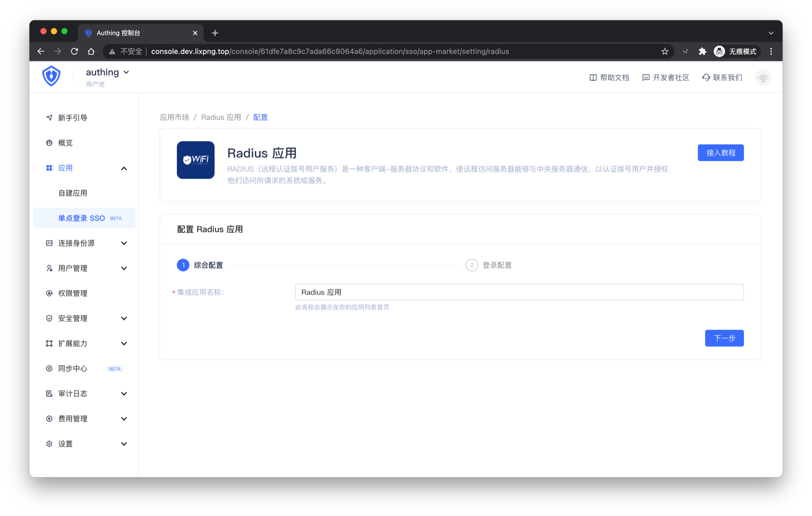Go to browser home page
812x516 pixels.
coord(91,52)
